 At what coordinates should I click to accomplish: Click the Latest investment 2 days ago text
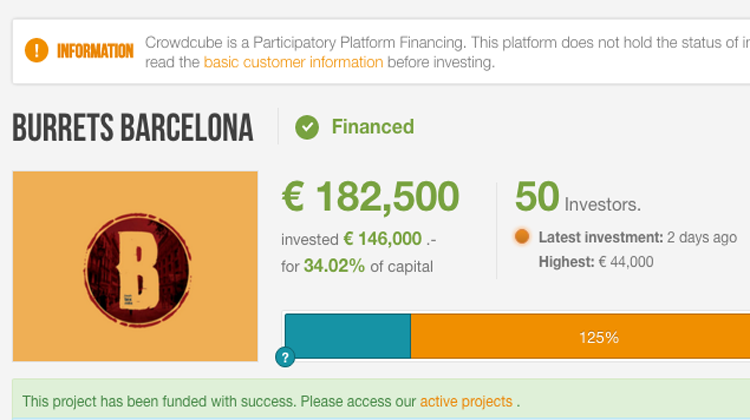[637, 238]
